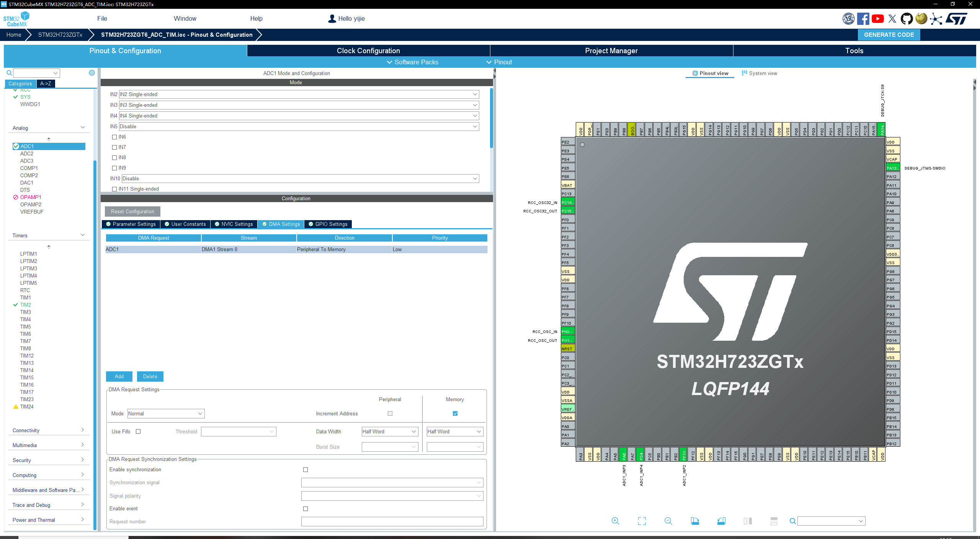Click the Reset Configuration button
This screenshot has height=539, width=980.
pyautogui.click(x=132, y=211)
